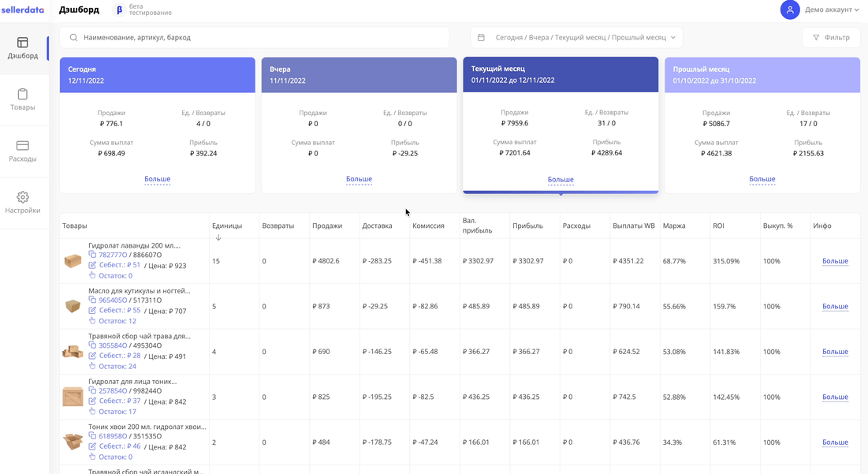Viewport: 868px width, 474px height.
Task: Click Гидролат для лица product thumbnail
Action: (73, 397)
